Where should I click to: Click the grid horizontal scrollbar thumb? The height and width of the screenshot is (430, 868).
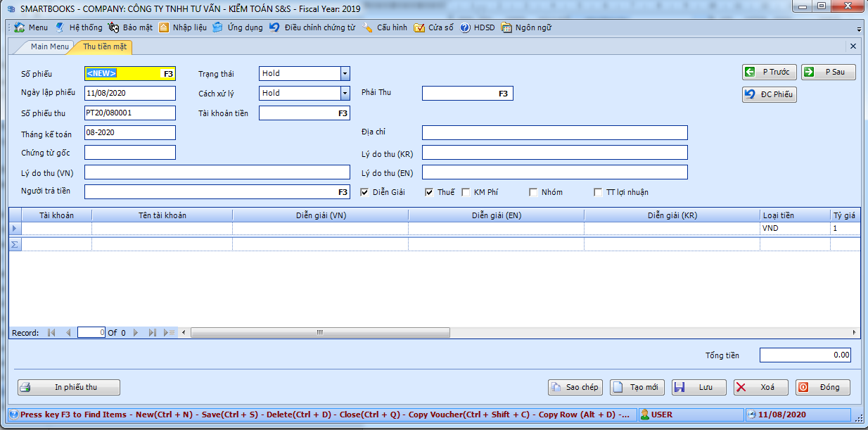click(319, 332)
